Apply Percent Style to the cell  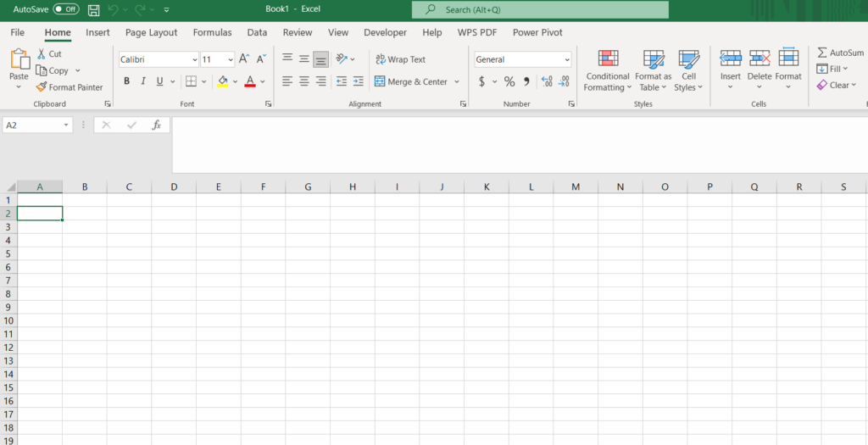pyautogui.click(x=509, y=81)
